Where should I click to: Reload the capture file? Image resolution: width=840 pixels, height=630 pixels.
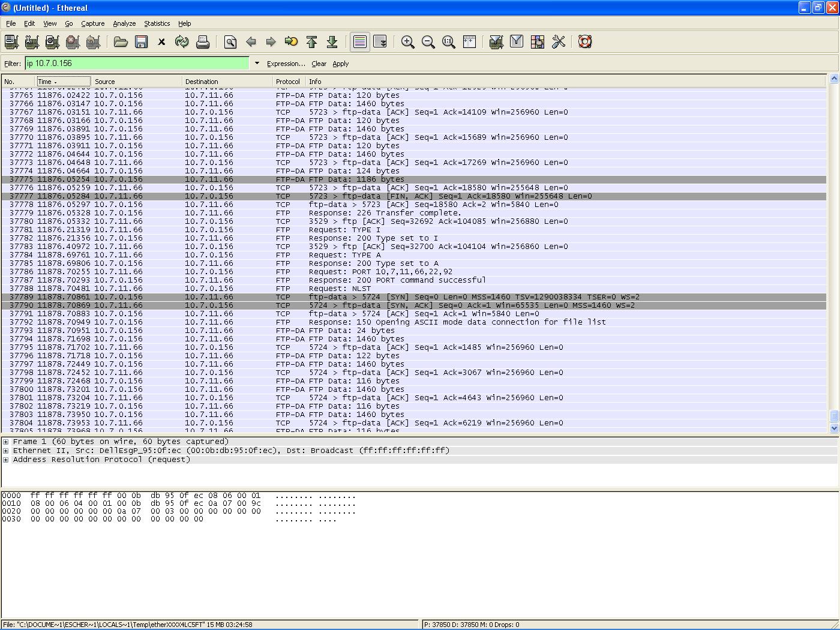click(x=181, y=42)
